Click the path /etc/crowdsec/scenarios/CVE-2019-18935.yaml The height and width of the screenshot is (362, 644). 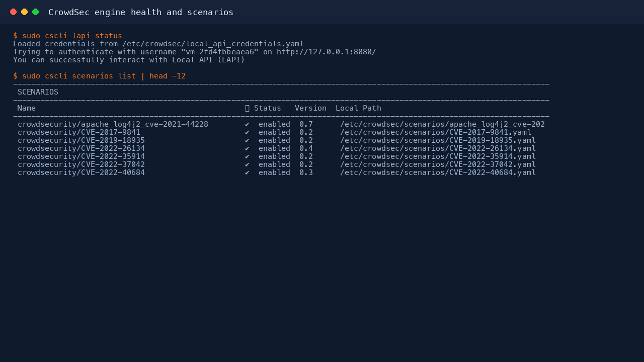tap(438, 140)
